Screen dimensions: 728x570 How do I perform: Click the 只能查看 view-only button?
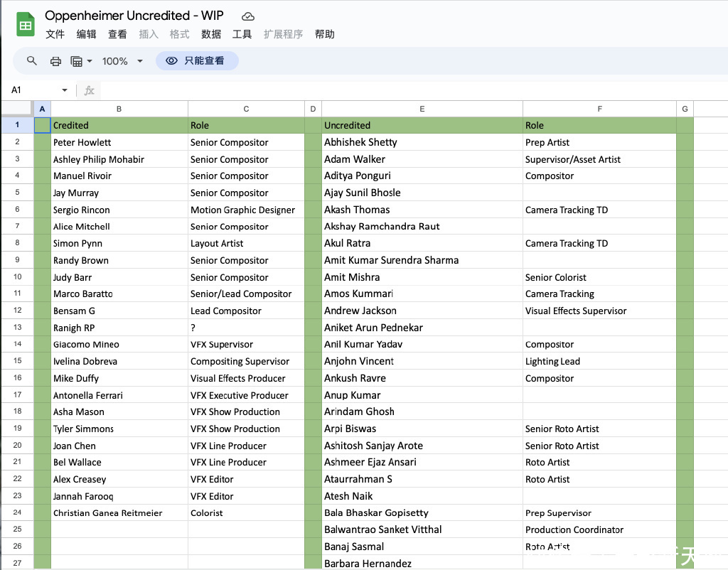(197, 61)
